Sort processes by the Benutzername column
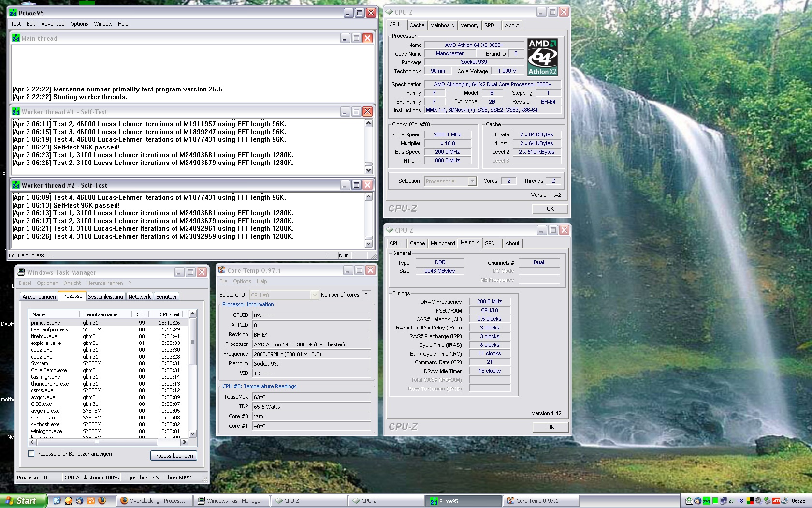Screen dimensions: 812x508 (x=106, y=314)
